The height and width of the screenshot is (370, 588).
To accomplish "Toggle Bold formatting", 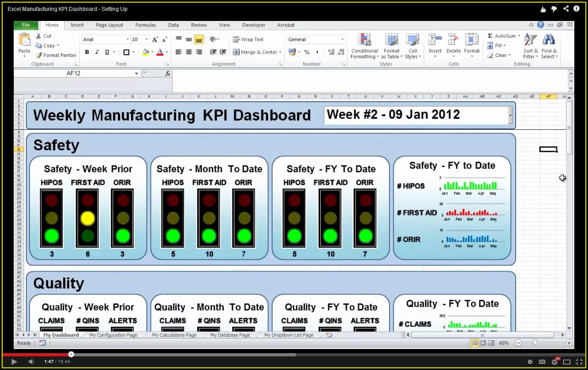I will coord(87,52).
